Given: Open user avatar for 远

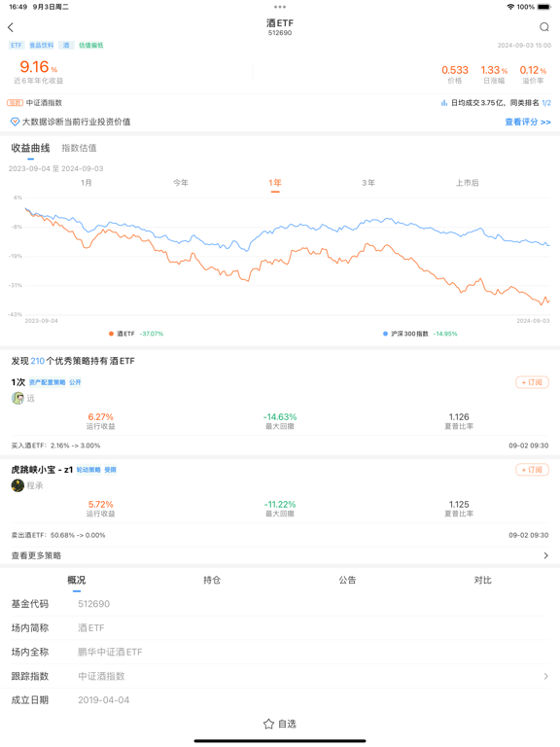Looking at the screenshot, I should (x=17, y=398).
